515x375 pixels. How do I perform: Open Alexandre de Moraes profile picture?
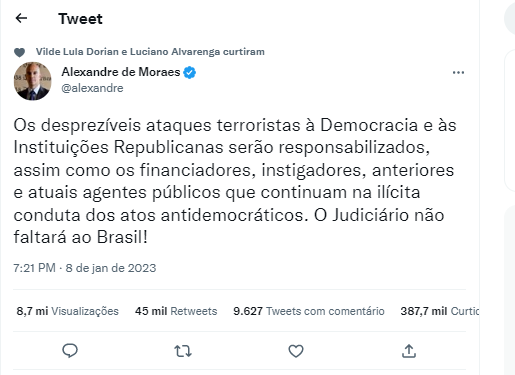(33, 81)
